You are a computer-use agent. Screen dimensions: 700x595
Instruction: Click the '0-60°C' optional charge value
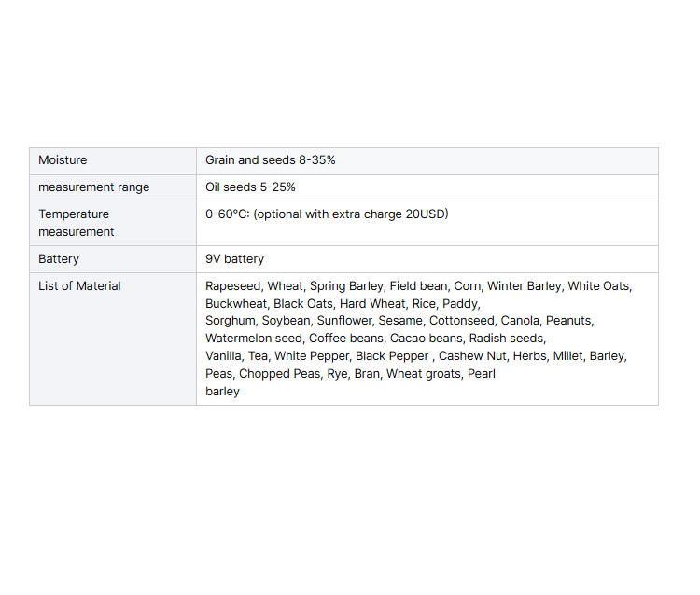327,214
